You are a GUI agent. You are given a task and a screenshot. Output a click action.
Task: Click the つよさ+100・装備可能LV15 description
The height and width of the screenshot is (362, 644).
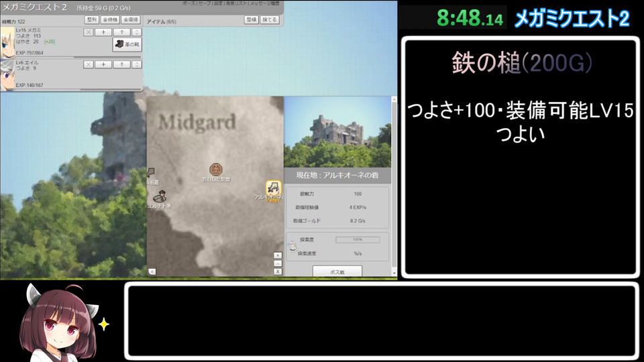(521, 110)
